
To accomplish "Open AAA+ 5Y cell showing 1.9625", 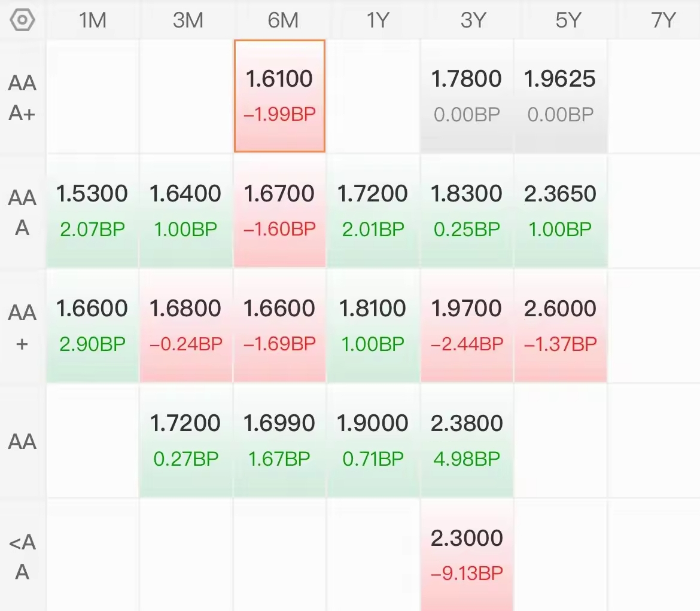I will point(560,96).
